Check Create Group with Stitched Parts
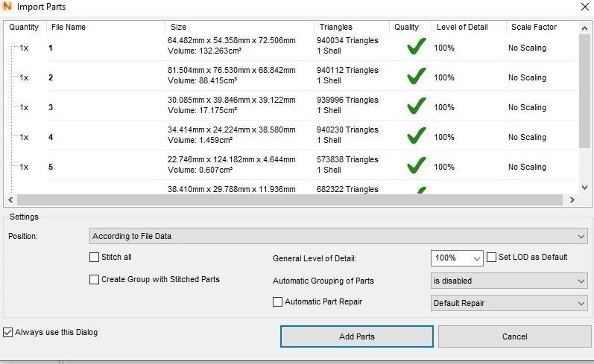 (94, 280)
